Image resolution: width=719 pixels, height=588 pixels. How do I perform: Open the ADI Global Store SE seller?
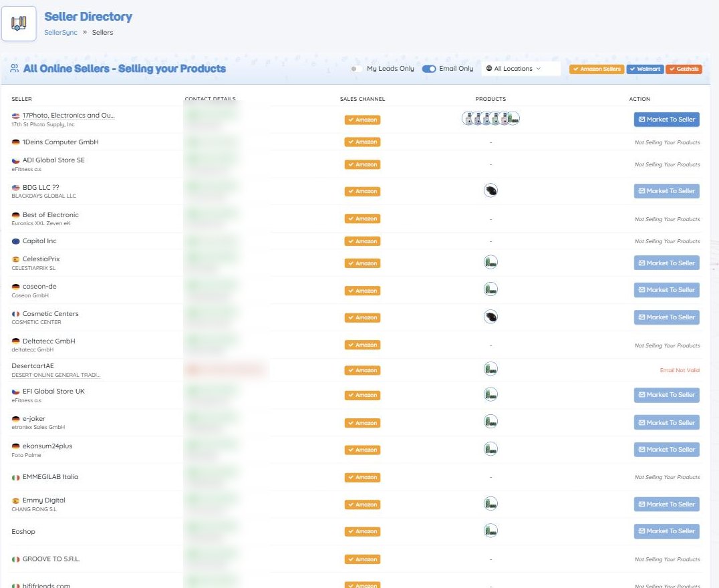pos(53,160)
